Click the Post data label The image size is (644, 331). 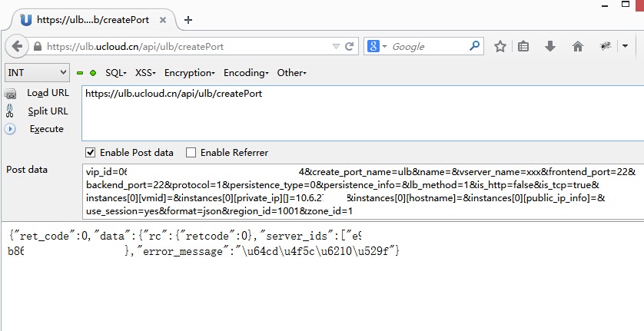(x=27, y=170)
